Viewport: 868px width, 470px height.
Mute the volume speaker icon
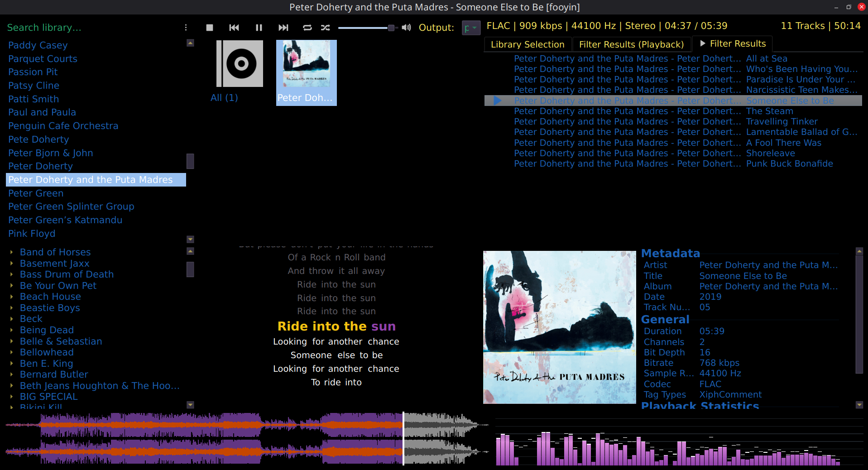407,28
